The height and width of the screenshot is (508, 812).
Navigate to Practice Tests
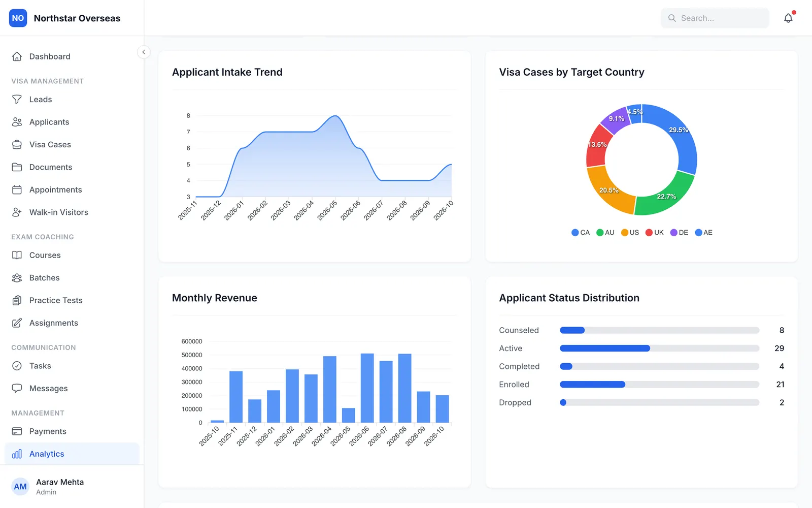point(72,300)
